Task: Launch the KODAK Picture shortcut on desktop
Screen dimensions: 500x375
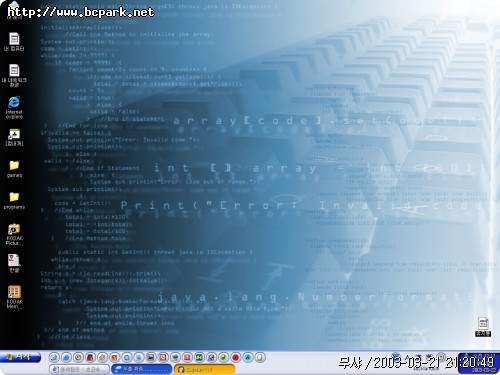Action: point(14,234)
